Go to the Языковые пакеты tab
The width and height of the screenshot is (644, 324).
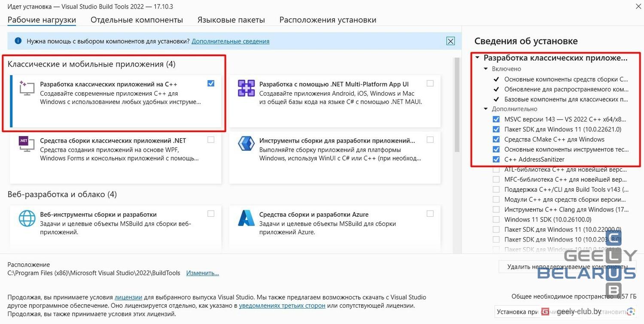click(x=231, y=20)
